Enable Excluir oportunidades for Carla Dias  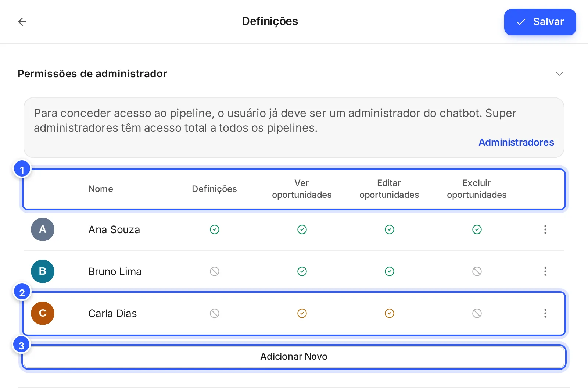point(477,313)
